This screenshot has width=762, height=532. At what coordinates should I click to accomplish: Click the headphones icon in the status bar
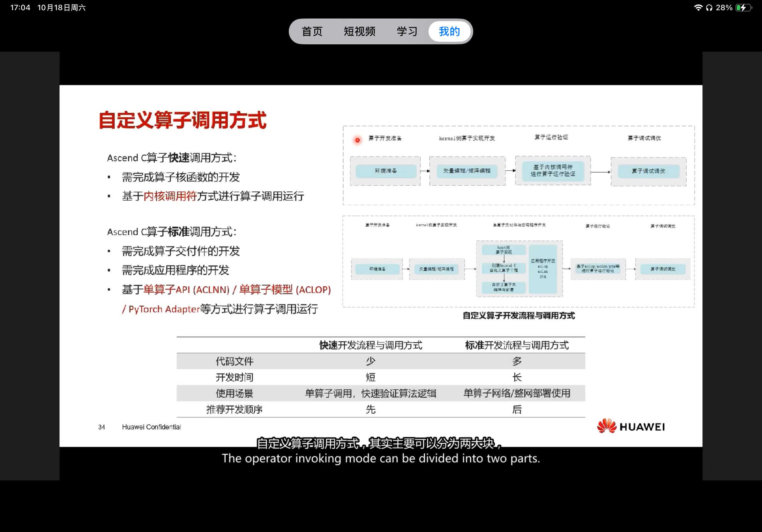pyautogui.click(x=710, y=7)
